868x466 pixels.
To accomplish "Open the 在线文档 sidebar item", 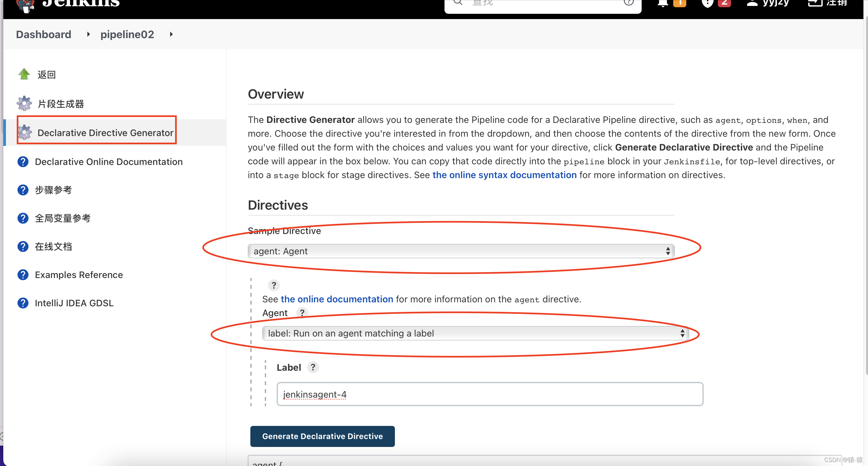I will (53, 247).
